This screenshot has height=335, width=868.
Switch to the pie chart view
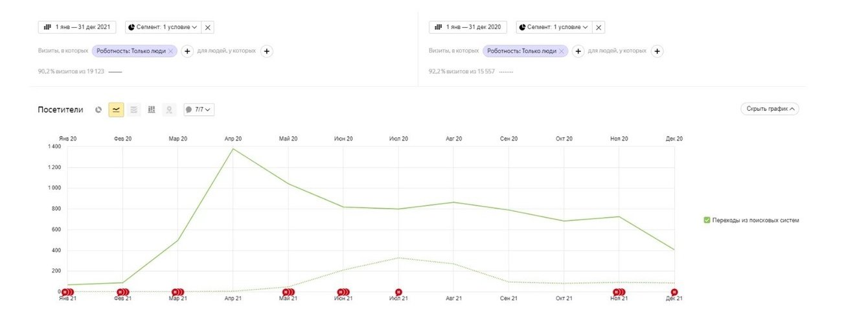[x=98, y=110]
